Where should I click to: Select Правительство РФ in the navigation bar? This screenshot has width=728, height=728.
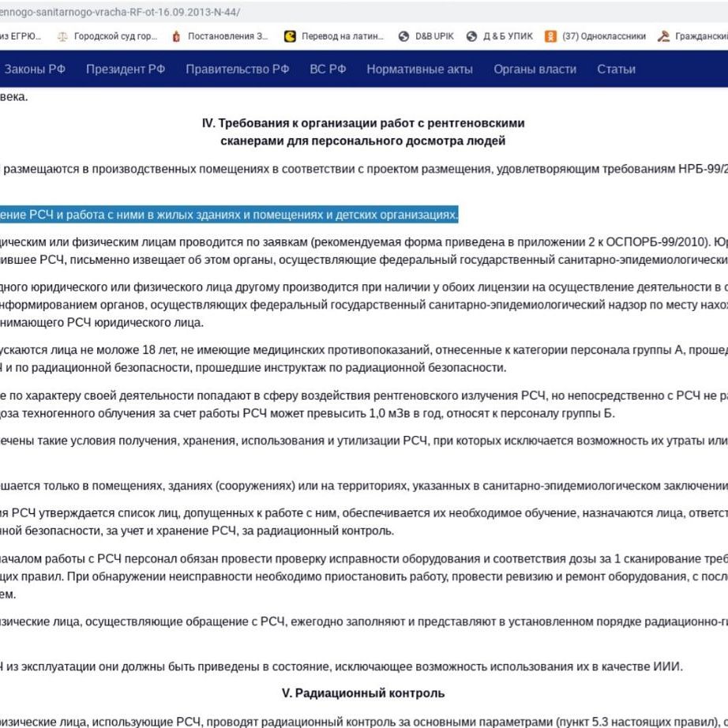pos(237,69)
